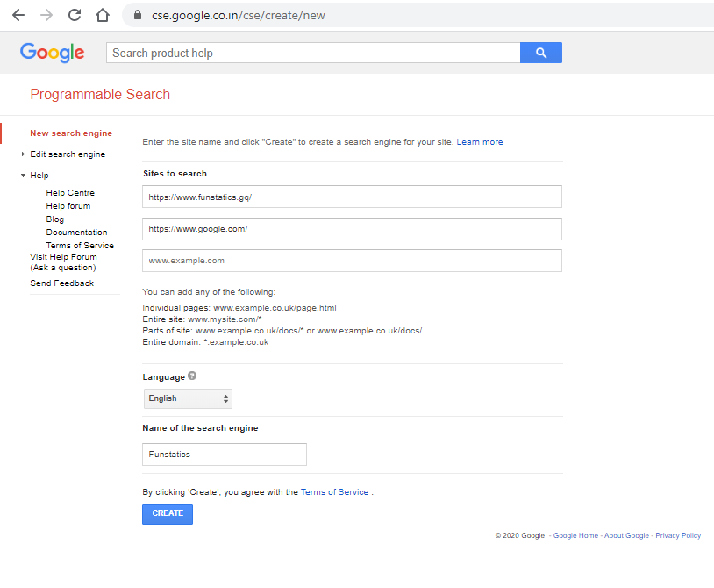
Task: Open Help Centre link
Action: (x=70, y=193)
